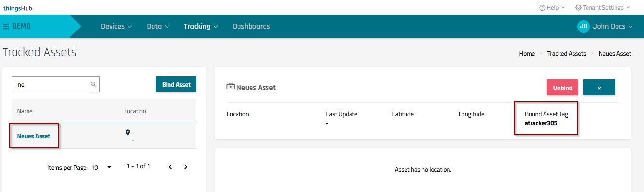Click the briefcase icon beside Neues Asset

point(230,87)
